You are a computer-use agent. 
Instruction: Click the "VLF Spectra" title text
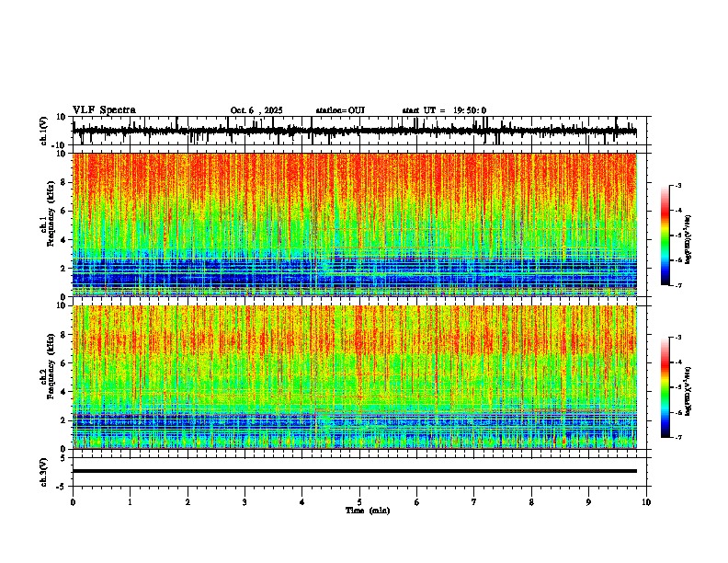[x=104, y=110]
